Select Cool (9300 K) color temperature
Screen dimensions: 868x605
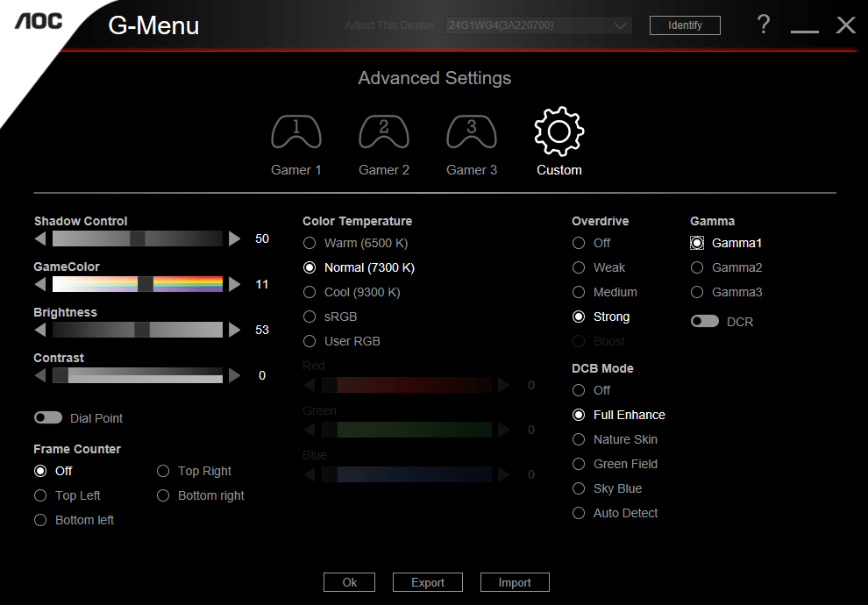coord(352,292)
